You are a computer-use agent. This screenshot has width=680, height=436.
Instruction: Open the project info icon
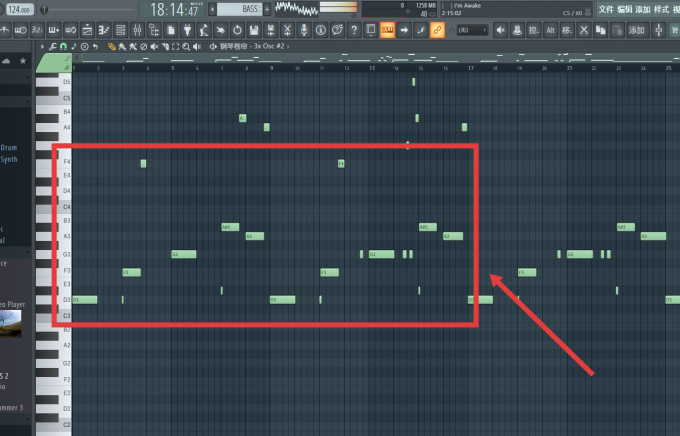point(320,30)
